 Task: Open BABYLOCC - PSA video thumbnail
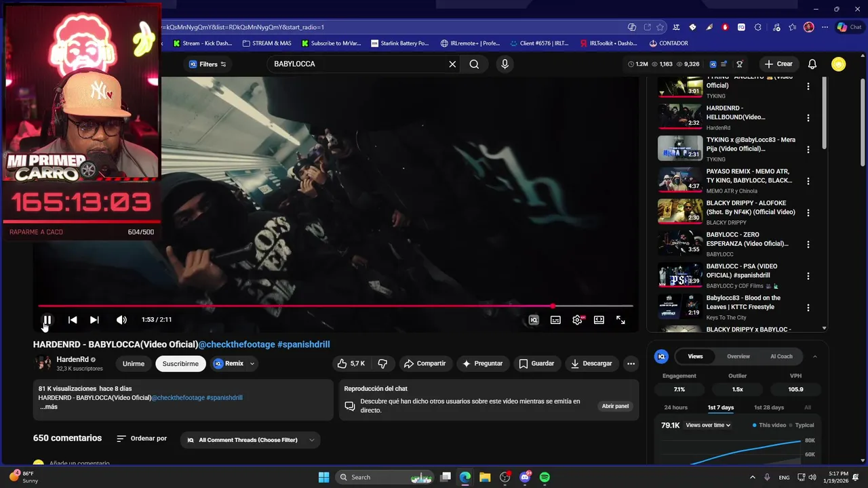coord(680,274)
